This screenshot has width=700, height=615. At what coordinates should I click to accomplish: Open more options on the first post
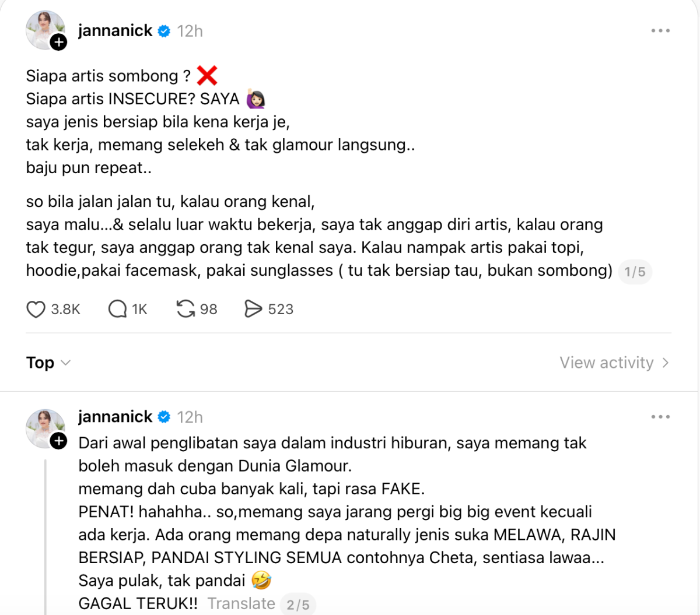(660, 31)
